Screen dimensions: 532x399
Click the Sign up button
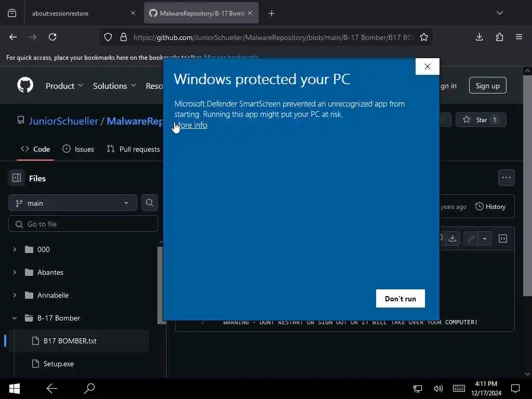pyautogui.click(x=487, y=86)
